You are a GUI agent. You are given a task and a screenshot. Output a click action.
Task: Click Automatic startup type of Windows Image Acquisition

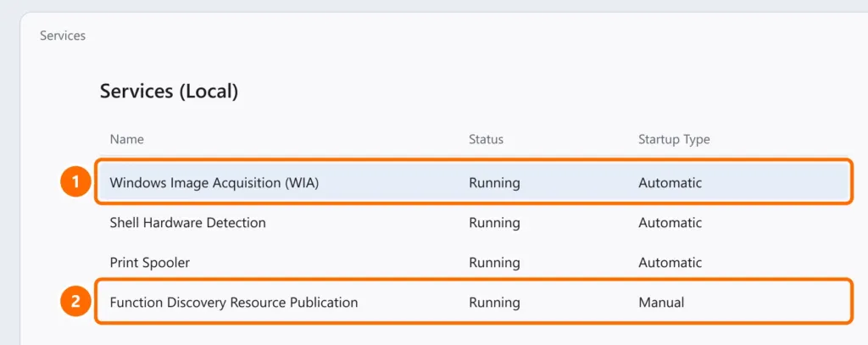670,183
